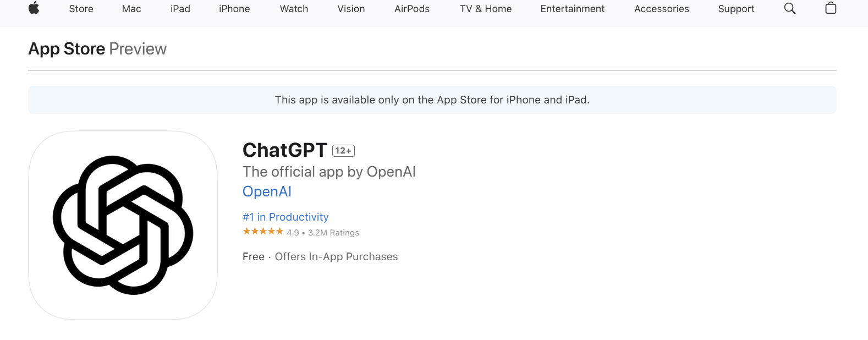Open the Mac menu
The image size is (868, 340).
(x=131, y=9)
